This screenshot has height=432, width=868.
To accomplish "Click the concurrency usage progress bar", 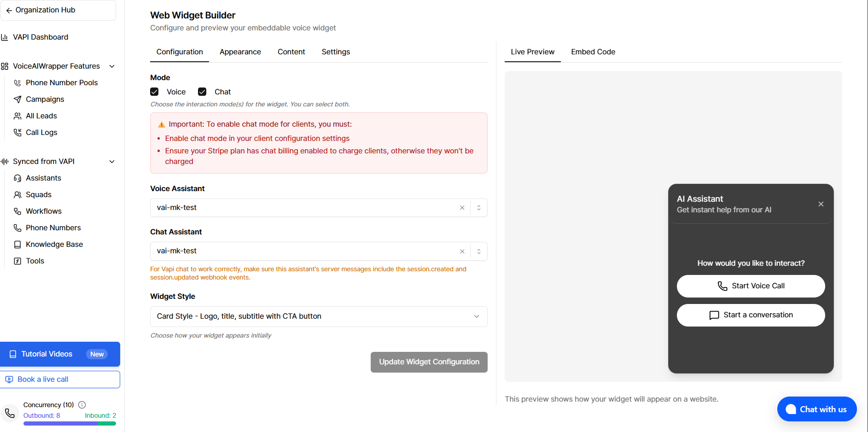I will coord(70,424).
